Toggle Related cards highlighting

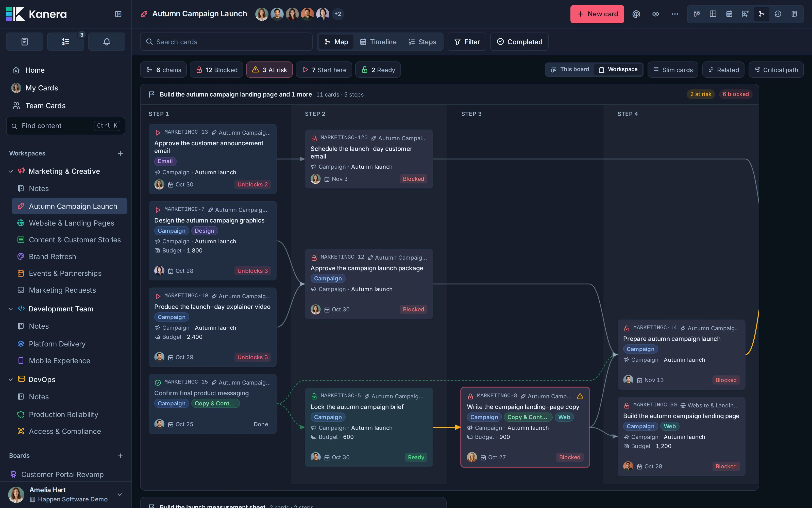pyautogui.click(x=723, y=70)
